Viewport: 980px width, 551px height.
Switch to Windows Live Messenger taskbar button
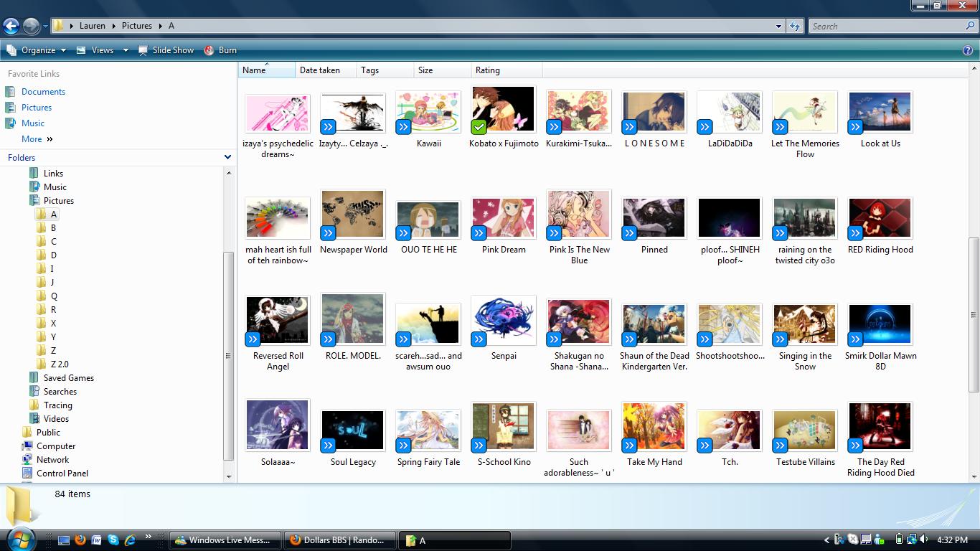click(x=224, y=540)
